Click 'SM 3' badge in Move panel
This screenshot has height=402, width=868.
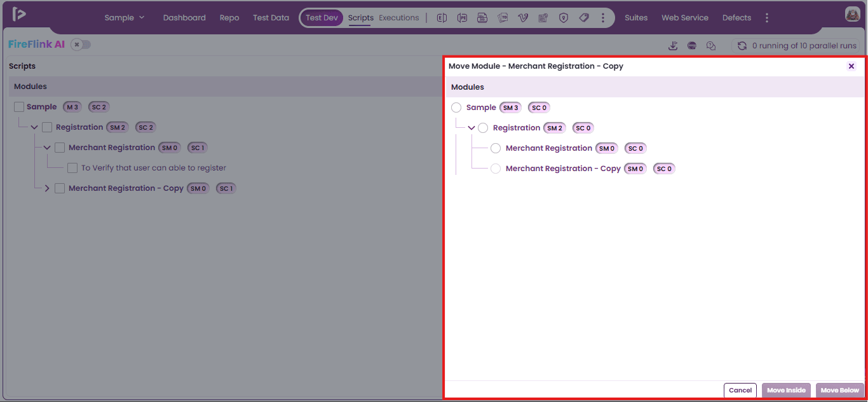(510, 107)
